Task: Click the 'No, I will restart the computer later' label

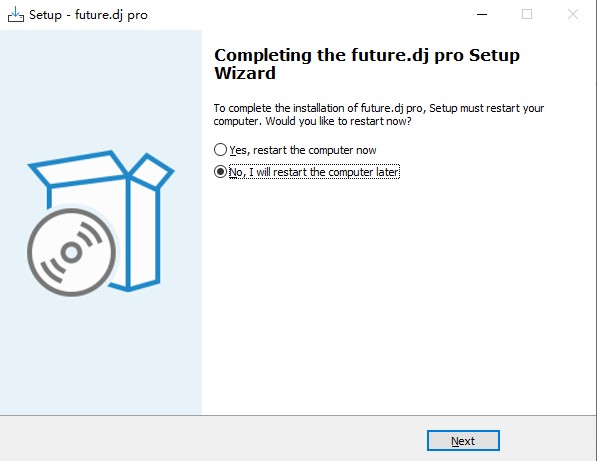Action: (314, 172)
